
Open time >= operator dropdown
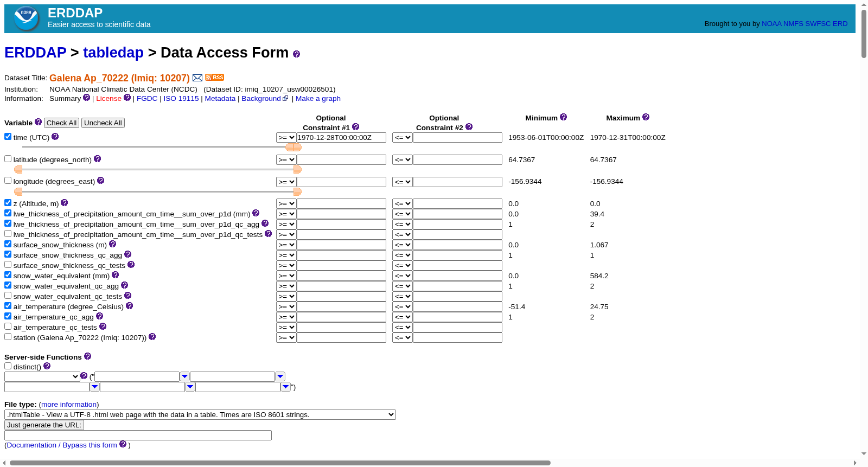(286, 138)
